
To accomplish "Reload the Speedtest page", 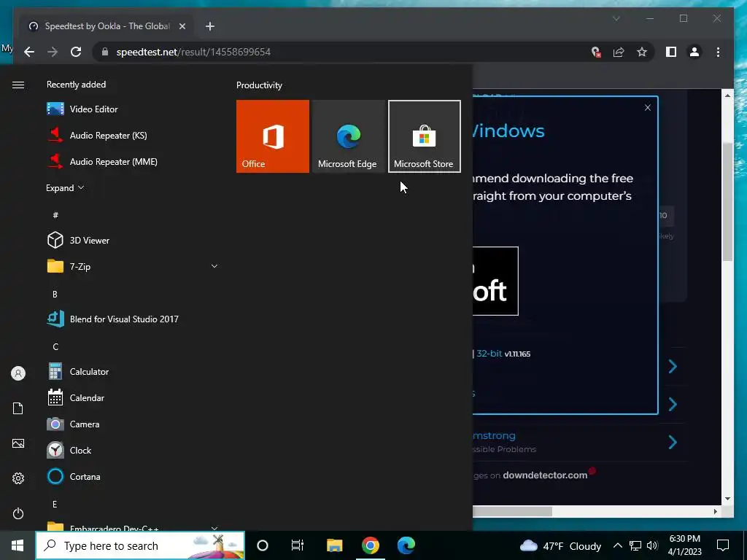I will [76, 52].
